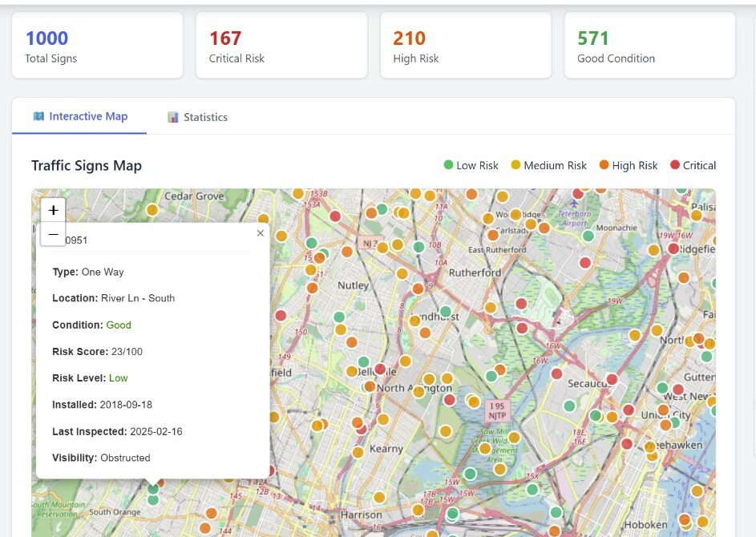Click the Critical Risk 167 card

click(x=281, y=46)
